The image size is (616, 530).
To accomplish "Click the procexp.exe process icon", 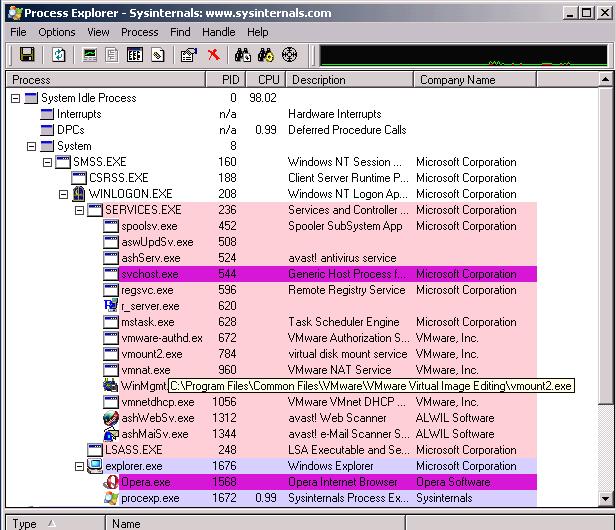I will click(x=111, y=498).
